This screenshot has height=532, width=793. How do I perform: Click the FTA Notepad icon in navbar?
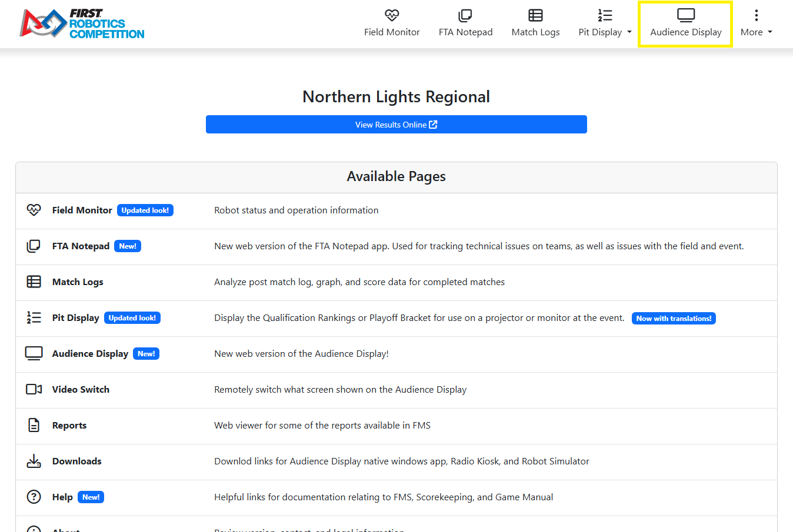coord(465,15)
